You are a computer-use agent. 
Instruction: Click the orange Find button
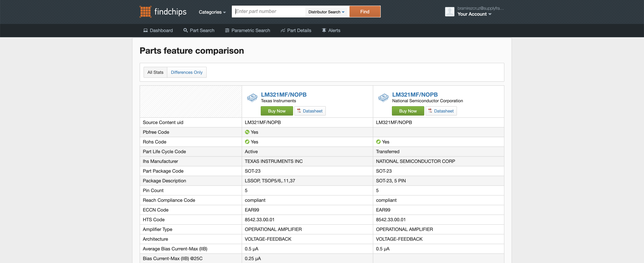(365, 12)
